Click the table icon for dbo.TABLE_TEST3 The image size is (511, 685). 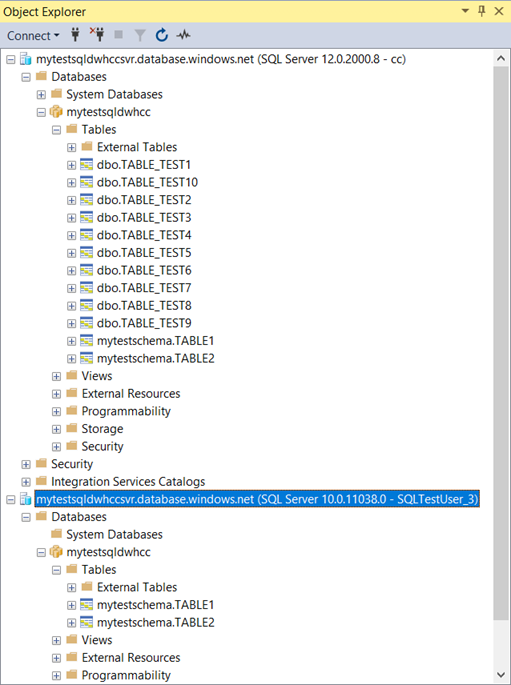pos(86,218)
